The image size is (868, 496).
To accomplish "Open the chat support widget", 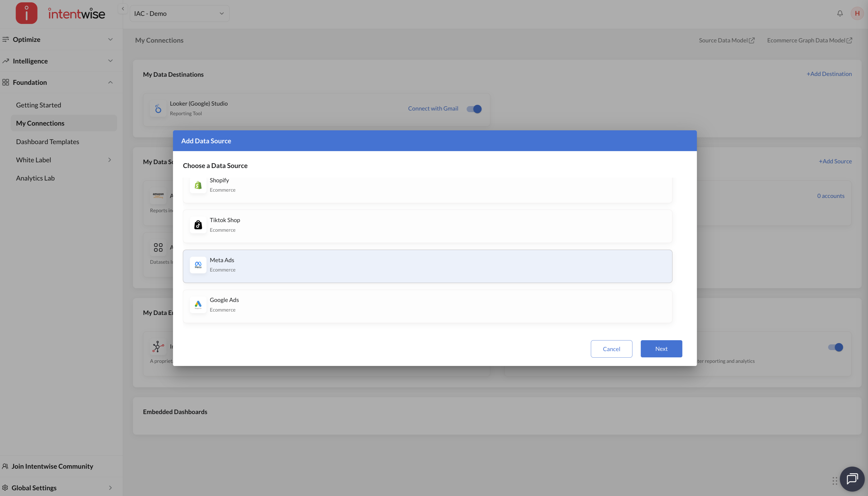I will click(x=852, y=479).
